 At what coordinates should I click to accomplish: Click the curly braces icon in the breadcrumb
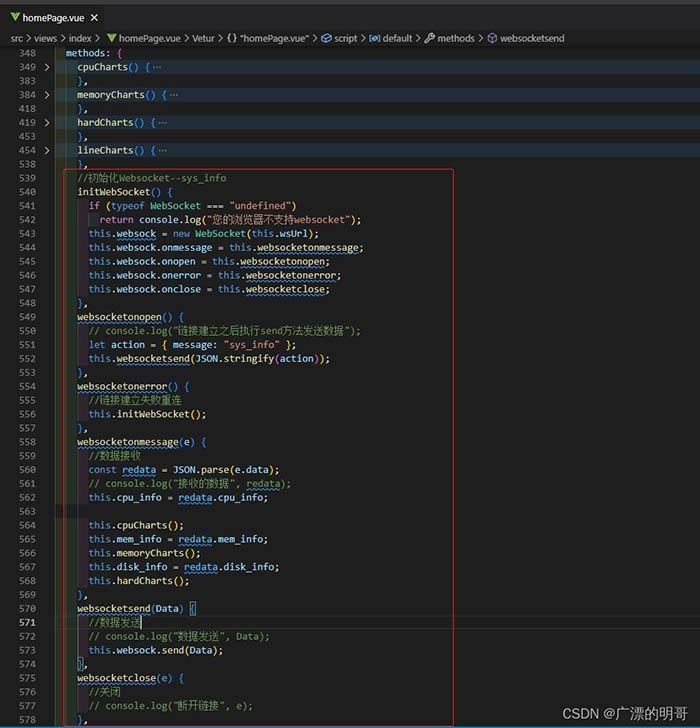tap(230, 38)
